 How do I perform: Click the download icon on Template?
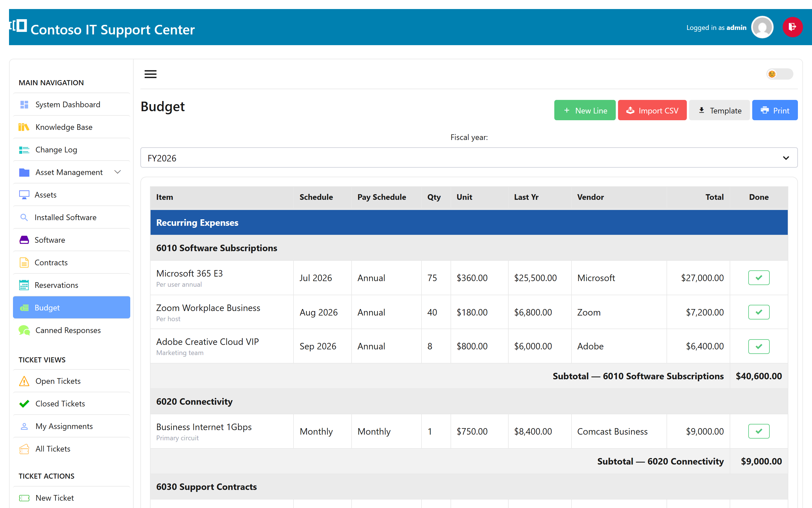[x=701, y=110]
